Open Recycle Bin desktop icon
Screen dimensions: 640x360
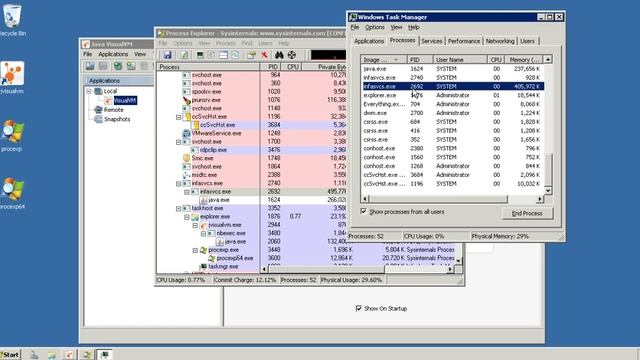click(13, 20)
